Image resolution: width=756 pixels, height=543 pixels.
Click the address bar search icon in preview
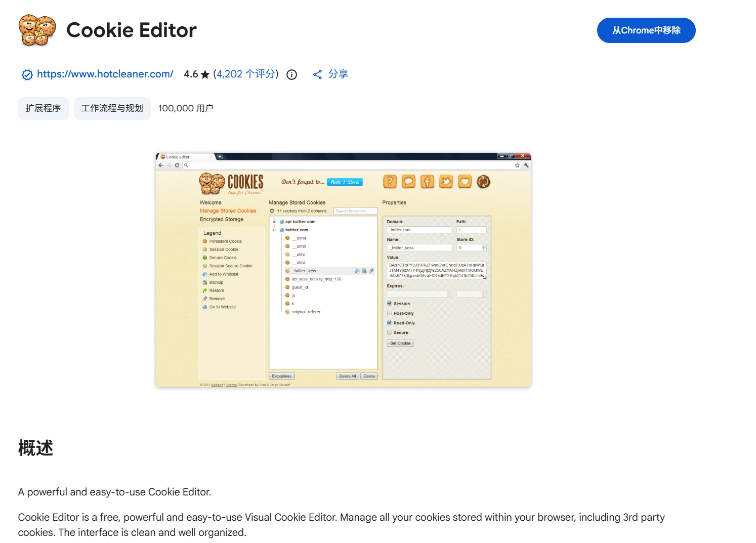pyautogui.click(x=186, y=165)
